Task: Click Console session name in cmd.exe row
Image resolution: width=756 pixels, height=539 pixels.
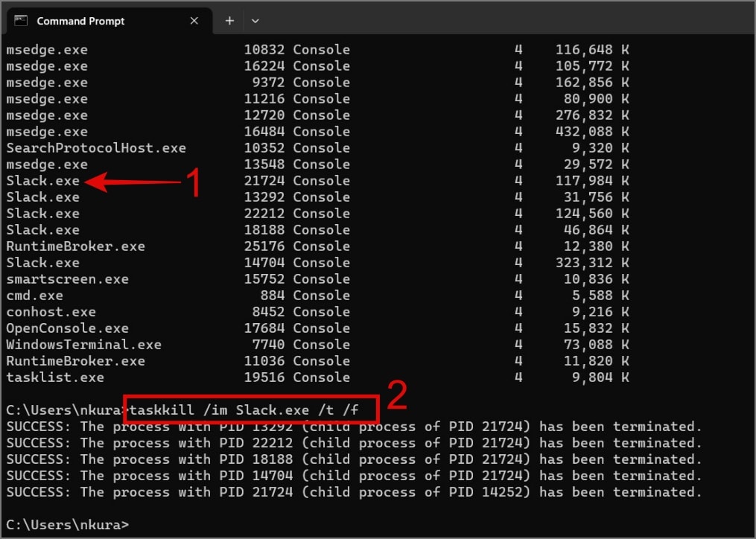Action: click(x=322, y=296)
